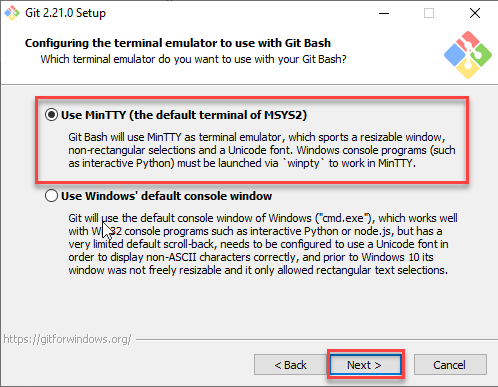Click the colorful Git logo in the header
The width and height of the screenshot is (498, 387).
468,55
